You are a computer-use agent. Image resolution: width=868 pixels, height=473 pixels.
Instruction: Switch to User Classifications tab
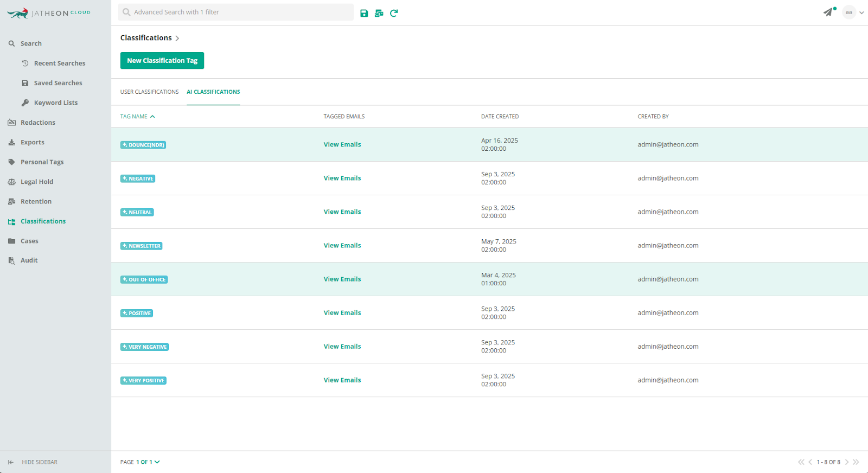coord(149,92)
